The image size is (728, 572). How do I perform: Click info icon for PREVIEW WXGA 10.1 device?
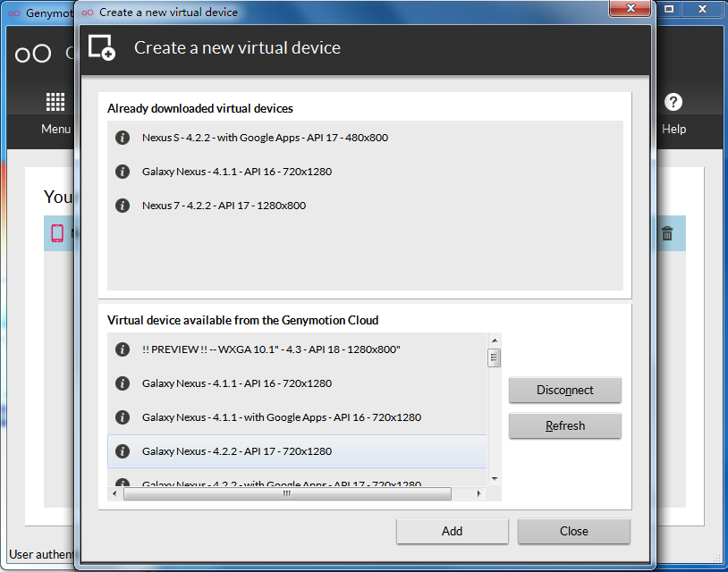tap(123, 349)
